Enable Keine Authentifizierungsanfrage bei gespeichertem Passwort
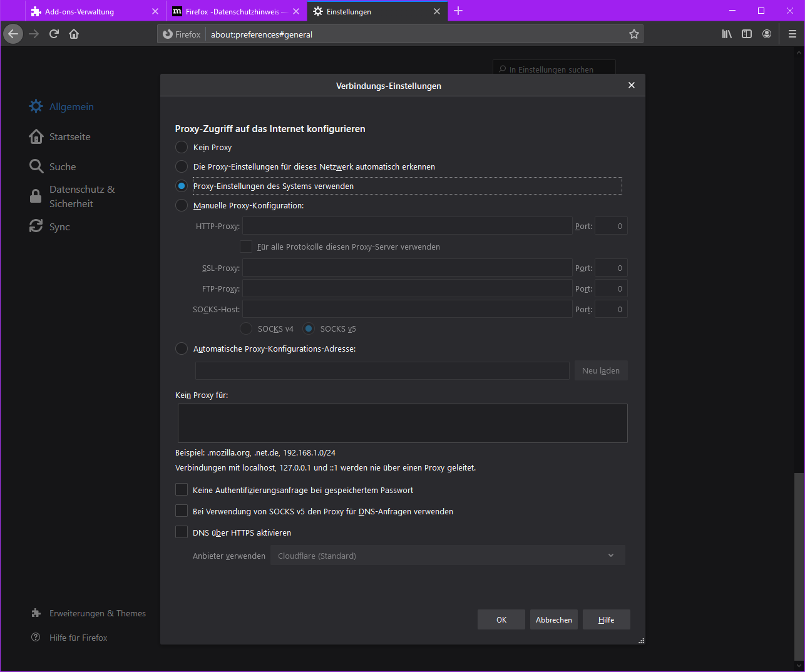Image resolution: width=805 pixels, height=672 pixels. [x=182, y=489]
